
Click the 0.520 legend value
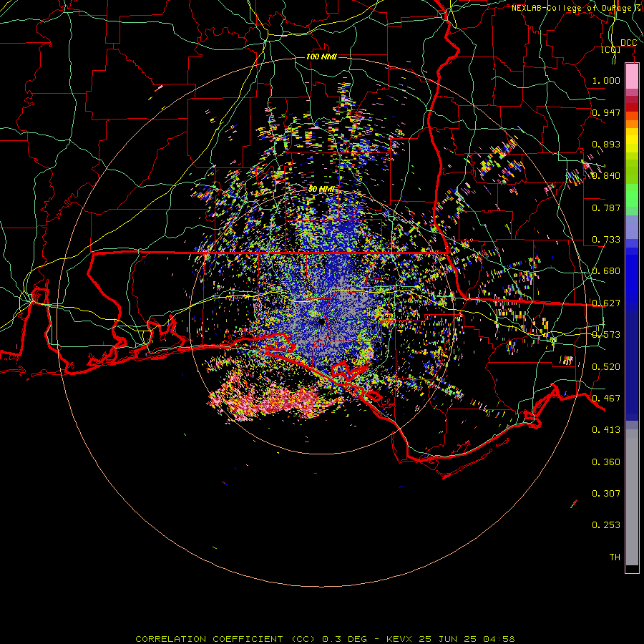point(606,367)
